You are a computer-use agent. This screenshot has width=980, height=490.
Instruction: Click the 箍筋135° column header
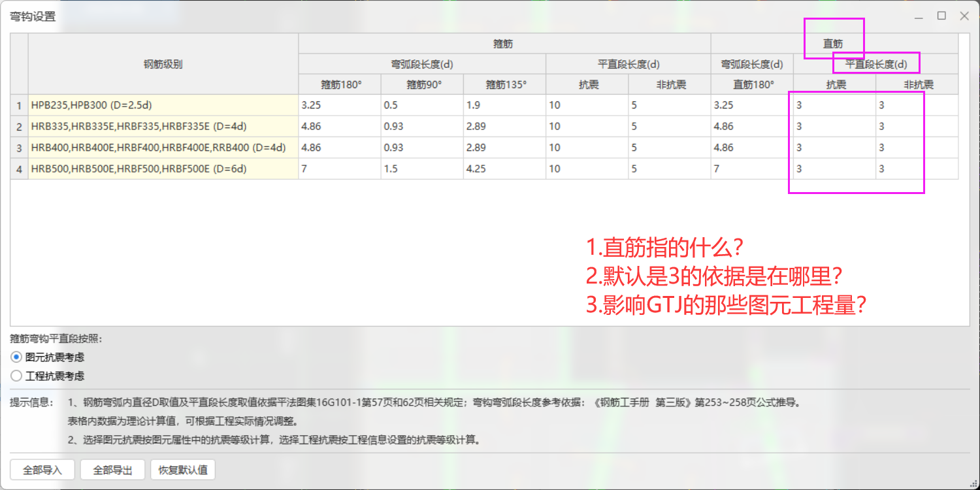[x=504, y=84]
